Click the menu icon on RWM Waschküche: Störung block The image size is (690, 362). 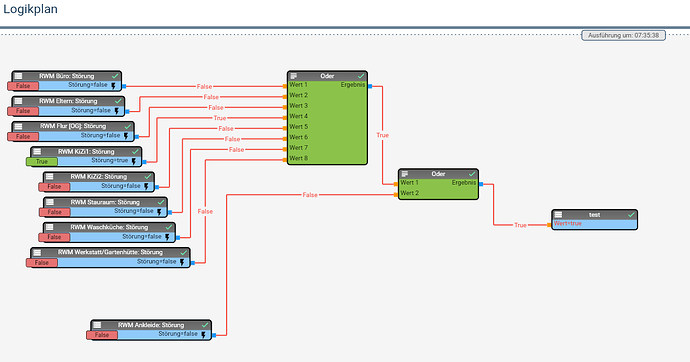50,227
